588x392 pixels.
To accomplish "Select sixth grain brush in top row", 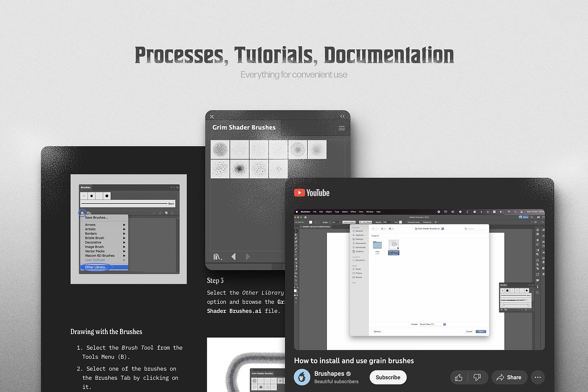I will pyautogui.click(x=317, y=149).
